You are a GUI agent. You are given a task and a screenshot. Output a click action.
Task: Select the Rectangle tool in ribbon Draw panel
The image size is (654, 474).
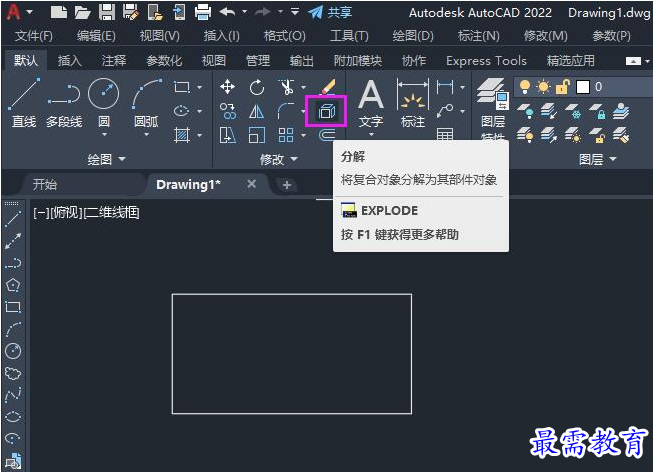pyautogui.click(x=181, y=87)
